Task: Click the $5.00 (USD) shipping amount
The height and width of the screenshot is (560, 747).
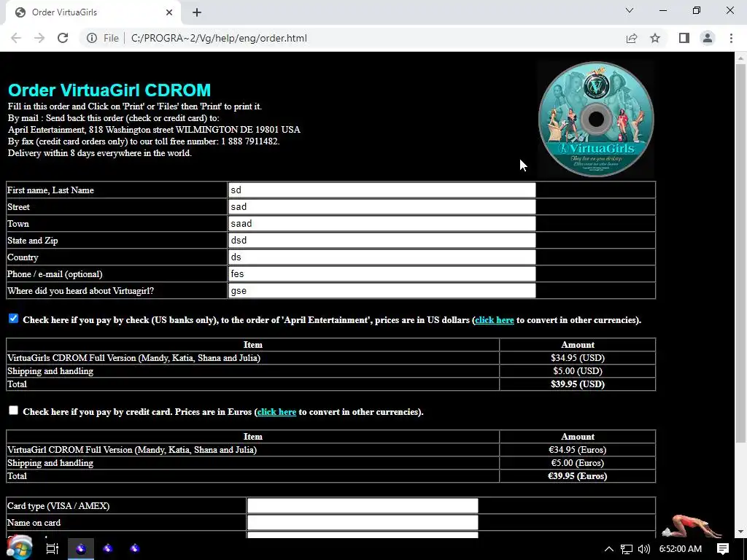Action: click(x=578, y=371)
